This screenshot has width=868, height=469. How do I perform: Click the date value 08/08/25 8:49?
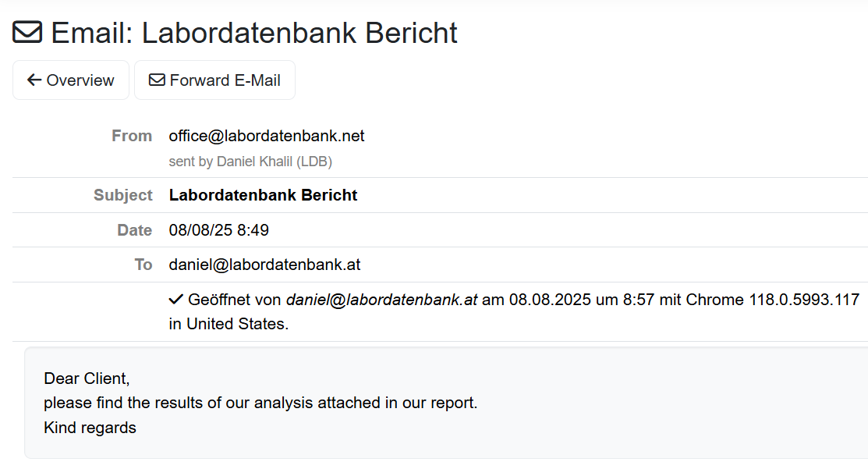(x=218, y=229)
